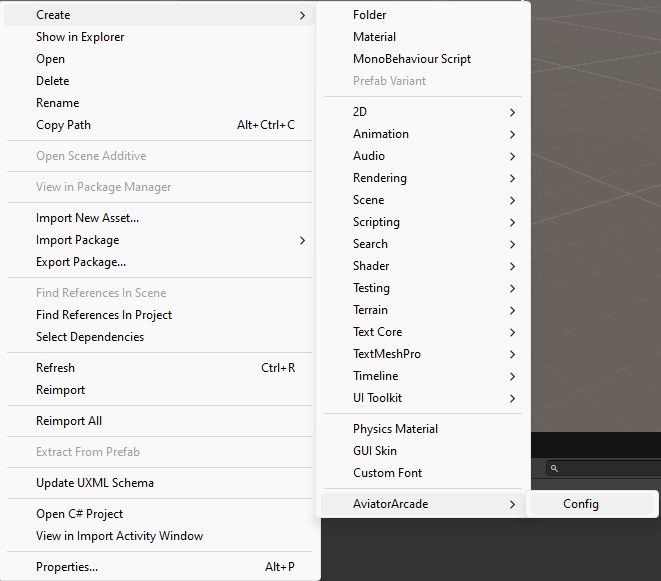Viewport: 661px width, 581px height.
Task: Click the search magnifier icon
Action: 554,468
